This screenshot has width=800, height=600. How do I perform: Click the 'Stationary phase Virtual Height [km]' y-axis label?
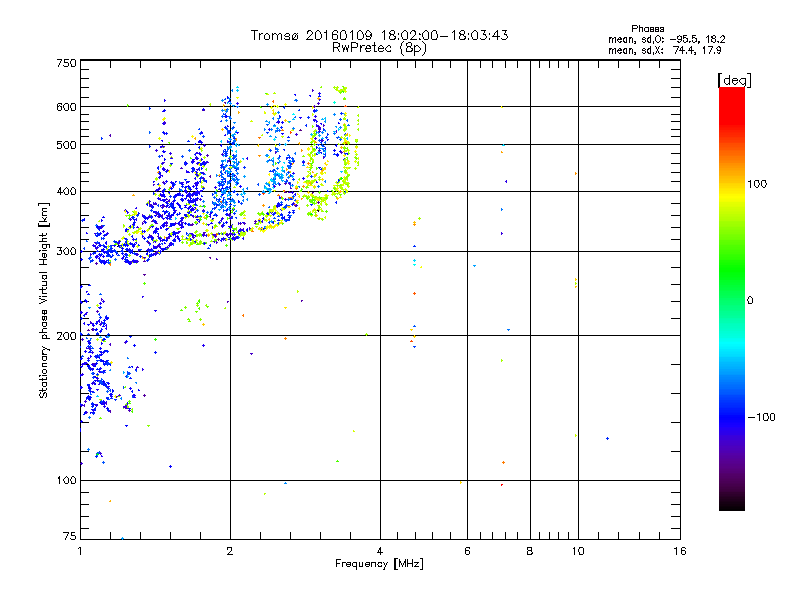coord(43,300)
